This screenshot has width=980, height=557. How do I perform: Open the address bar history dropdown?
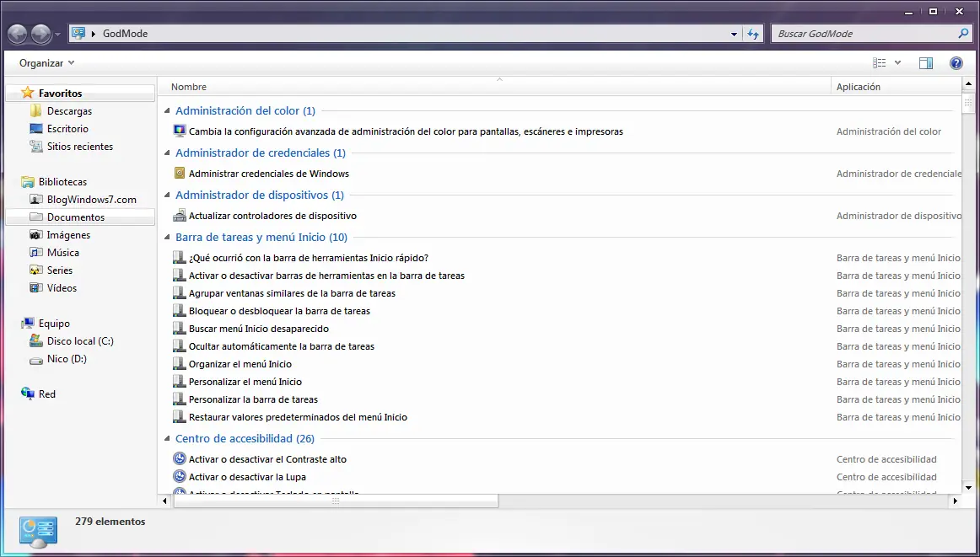tap(734, 35)
